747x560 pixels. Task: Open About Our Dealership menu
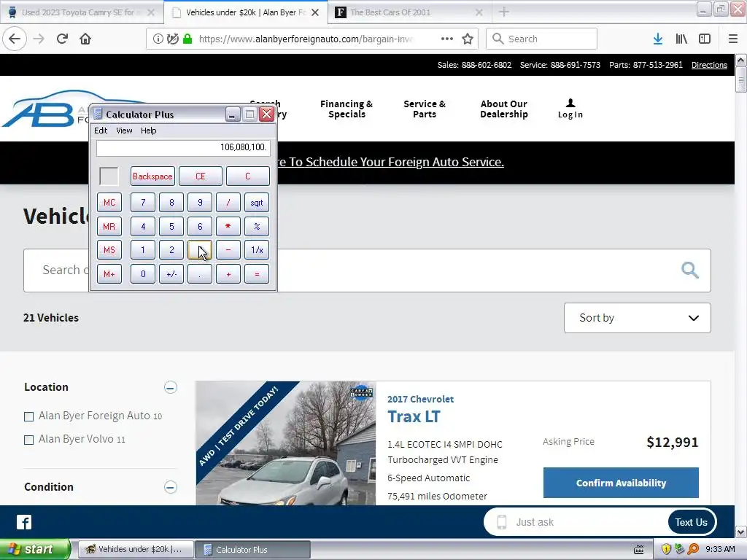click(503, 109)
